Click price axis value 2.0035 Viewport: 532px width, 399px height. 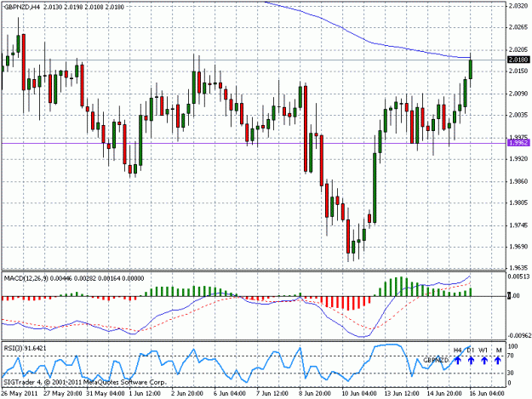(x=518, y=115)
